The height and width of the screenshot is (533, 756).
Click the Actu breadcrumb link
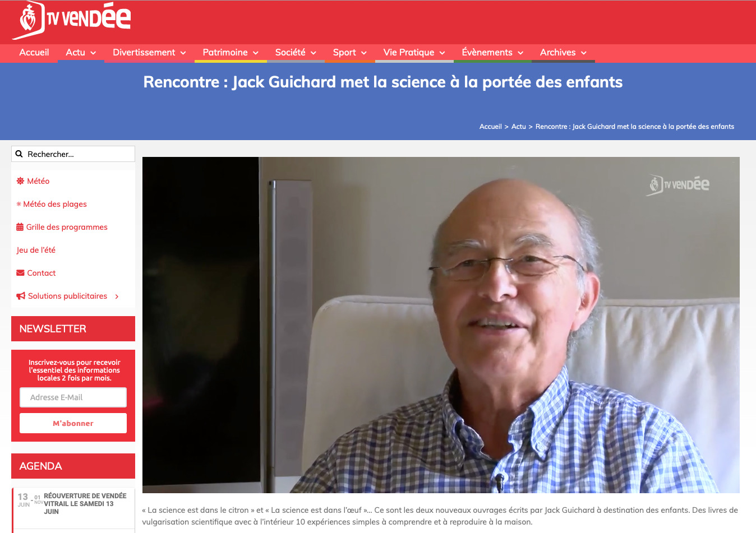(519, 127)
